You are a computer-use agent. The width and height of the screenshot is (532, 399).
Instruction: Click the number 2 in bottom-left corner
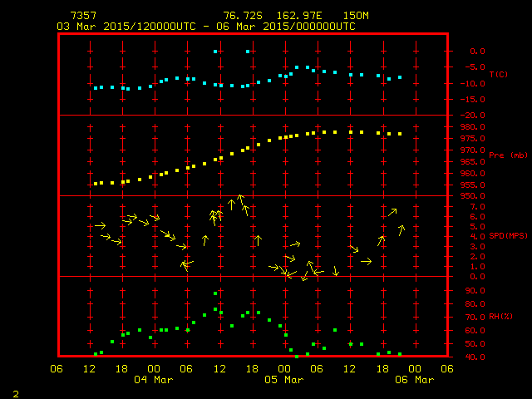coord(16,391)
